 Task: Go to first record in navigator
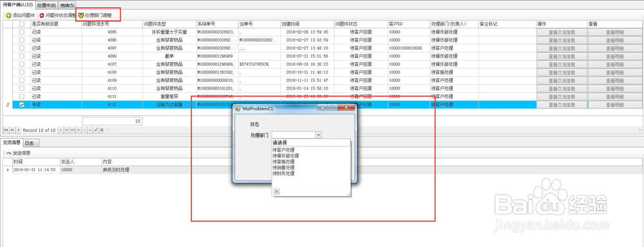pos(6,130)
